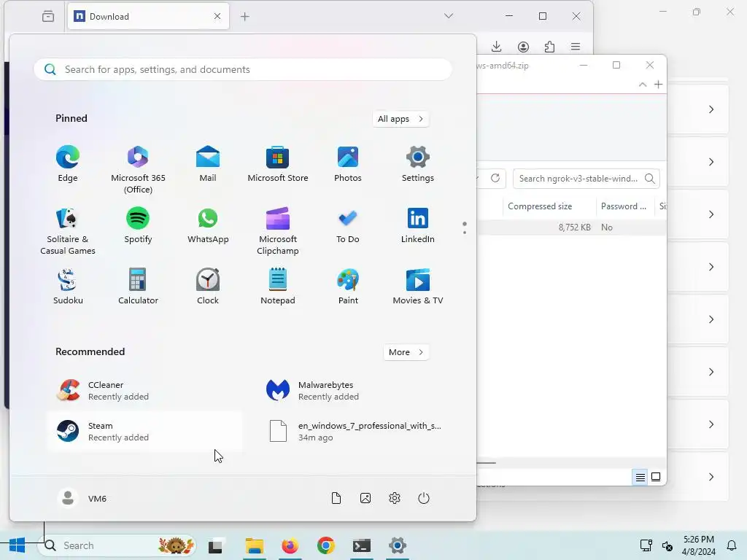747x560 pixels.
Task: Switch File Explorer to details view
Action: 640,477
